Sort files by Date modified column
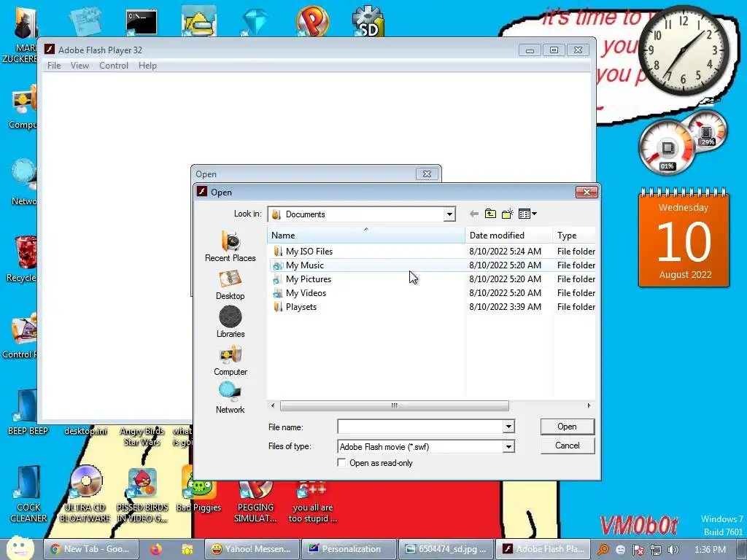Viewport: 747px width, 560px height. [508, 236]
